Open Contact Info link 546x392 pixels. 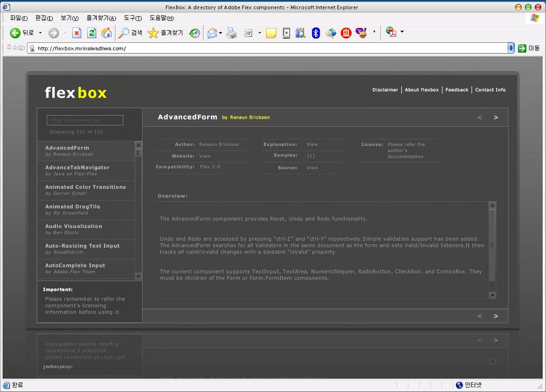[490, 90]
